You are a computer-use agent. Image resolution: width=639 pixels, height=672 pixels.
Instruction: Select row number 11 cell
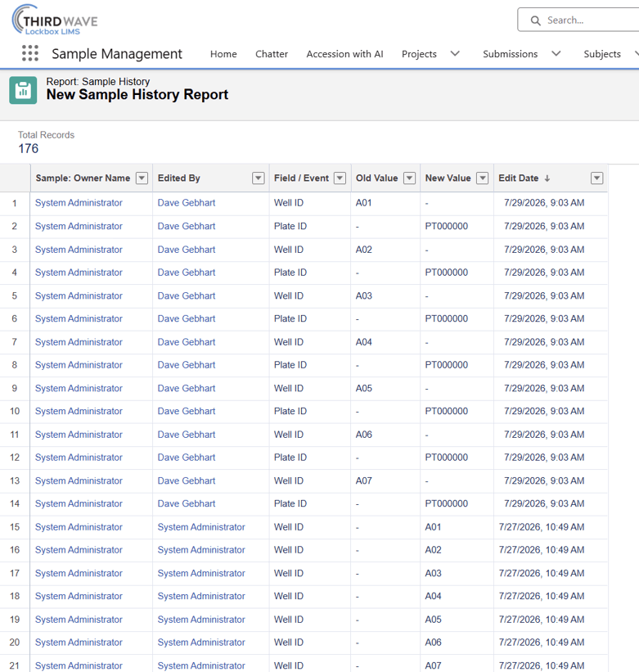(15, 435)
